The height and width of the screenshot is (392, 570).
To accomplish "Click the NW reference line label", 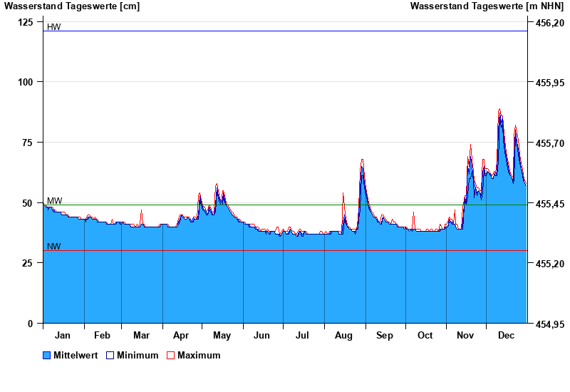I will [53, 247].
